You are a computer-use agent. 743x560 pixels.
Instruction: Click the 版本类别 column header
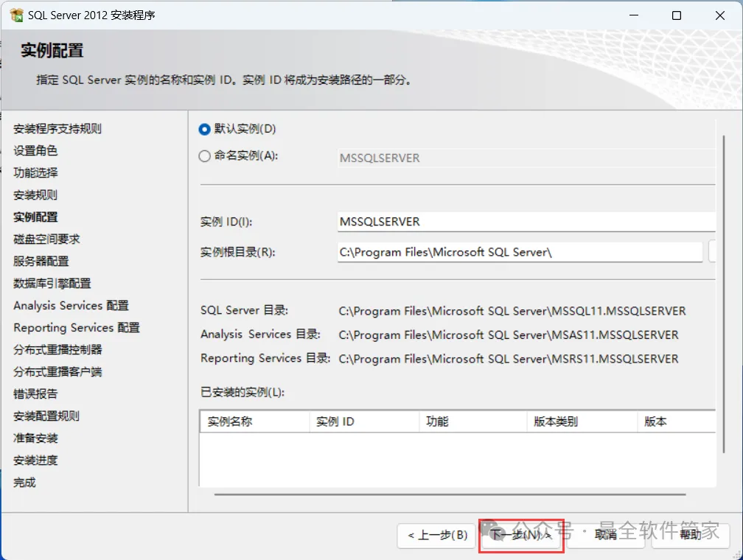tap(582, 421)
